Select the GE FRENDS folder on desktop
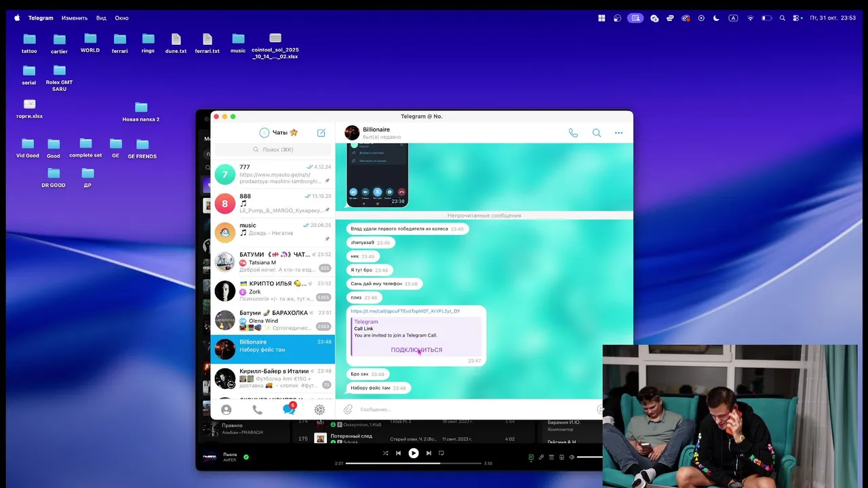Viewport: 868px width, 488px height. [142, 148]
